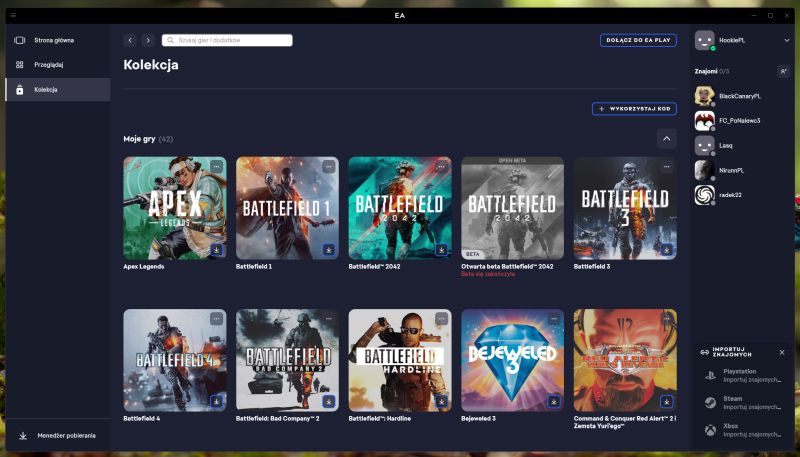Open more options on Bejeweled 3 tile
The width and height of the screenshot is (800, 457).
pos(554,318)
